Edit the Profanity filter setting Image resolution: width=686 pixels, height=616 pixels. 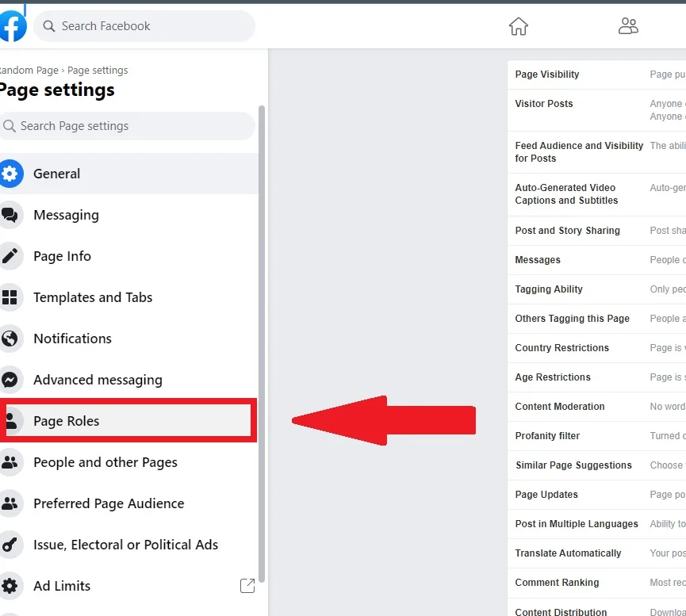click(596, 436)
